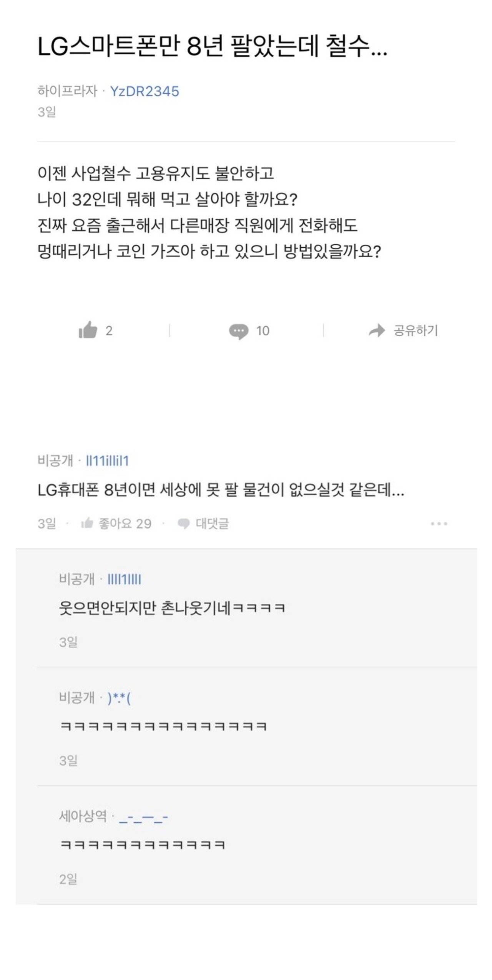Open three-dot menu on first comment
Screen dimensions: 492x980
439,524
